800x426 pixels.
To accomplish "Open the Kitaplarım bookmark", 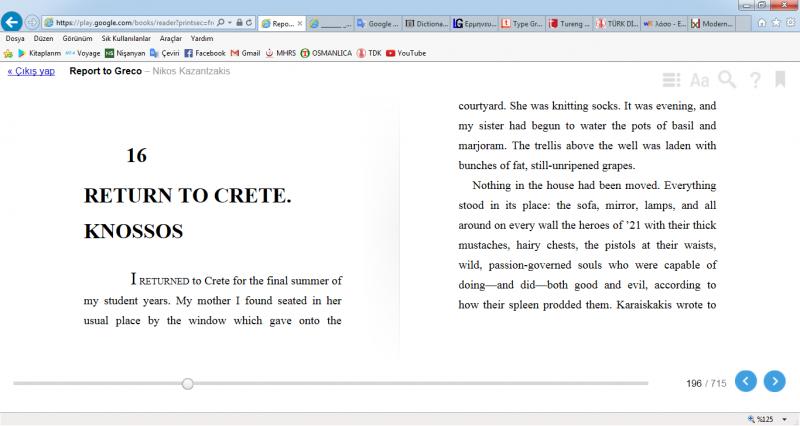I will 39,53.
